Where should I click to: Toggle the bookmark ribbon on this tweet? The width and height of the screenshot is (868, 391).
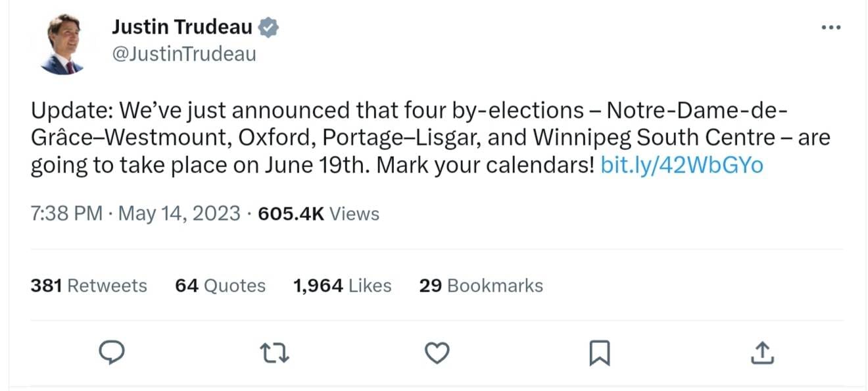[599, 353]
